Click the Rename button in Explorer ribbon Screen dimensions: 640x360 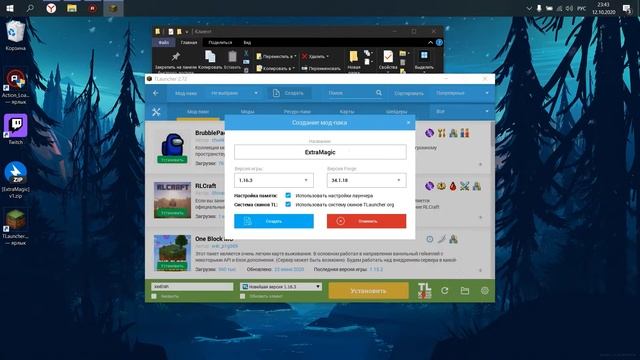coord(321,68)
